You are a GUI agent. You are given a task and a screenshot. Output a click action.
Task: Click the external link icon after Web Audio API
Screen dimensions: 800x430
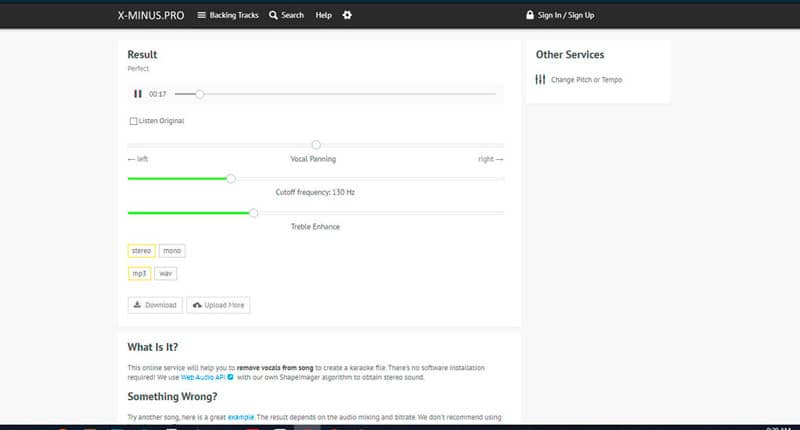tap(231, 377)
